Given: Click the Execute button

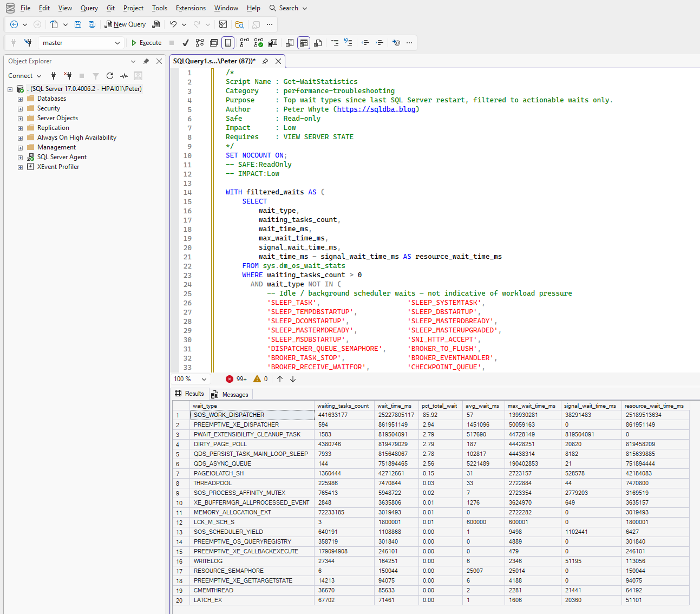Looking at the screenshot, I should (x=146, y=43).
